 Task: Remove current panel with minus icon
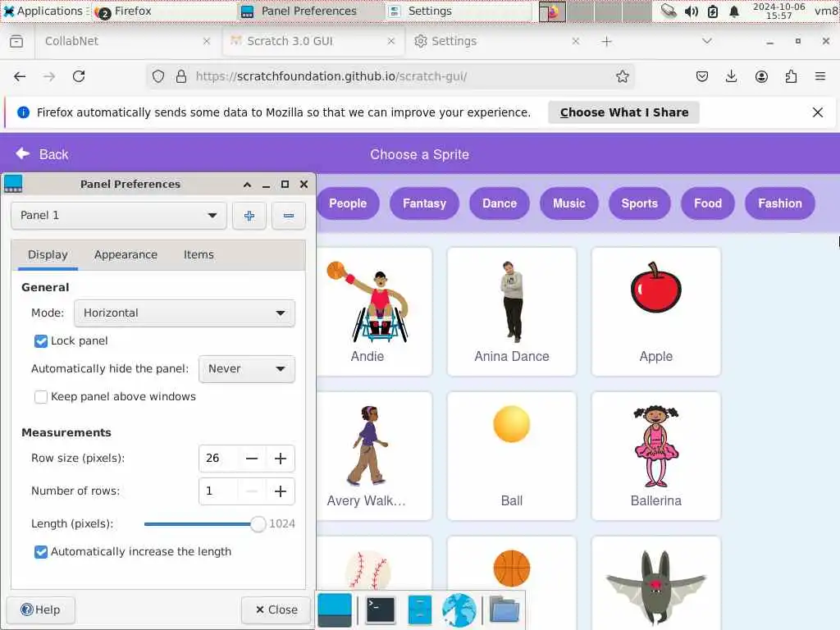point(288,216)
